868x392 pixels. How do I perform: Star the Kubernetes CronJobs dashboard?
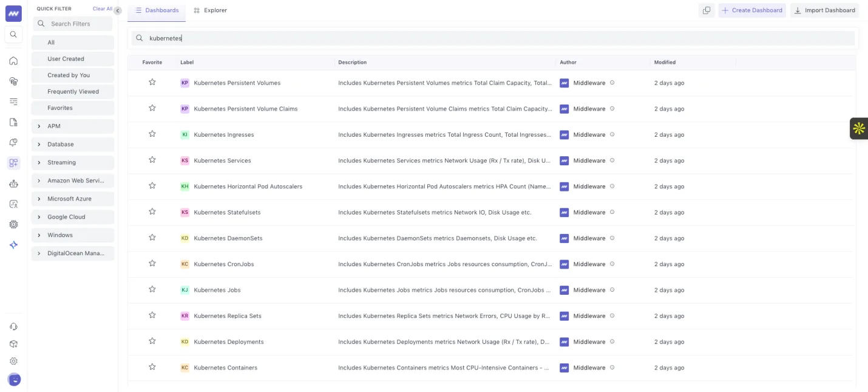click(152, 264)
